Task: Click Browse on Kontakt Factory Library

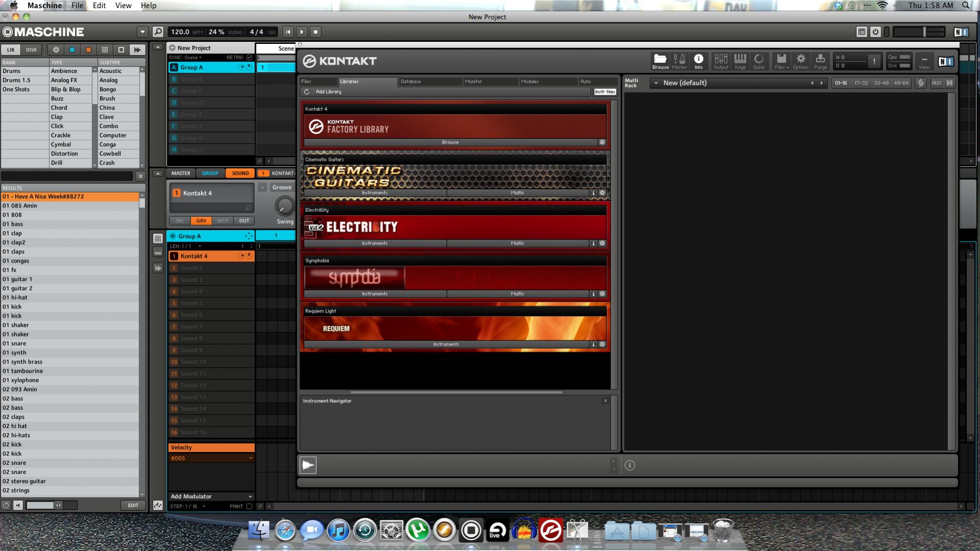Action: tap(450, 142)
